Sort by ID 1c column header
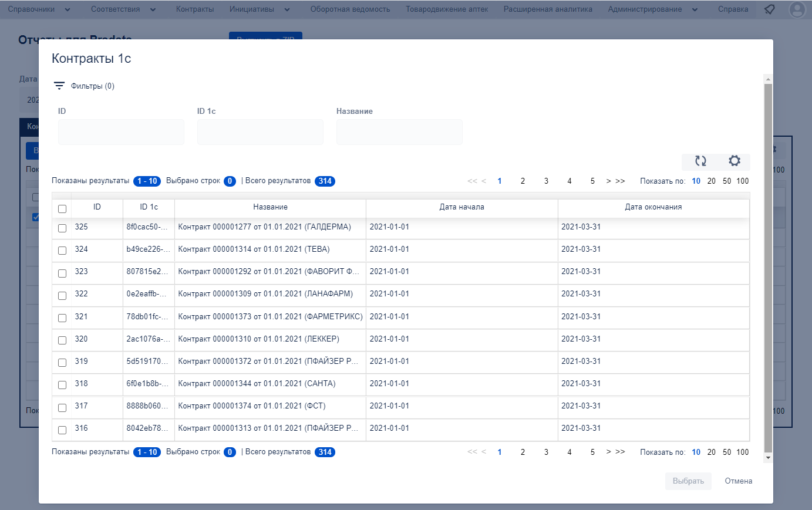 (x=149, y=207)
